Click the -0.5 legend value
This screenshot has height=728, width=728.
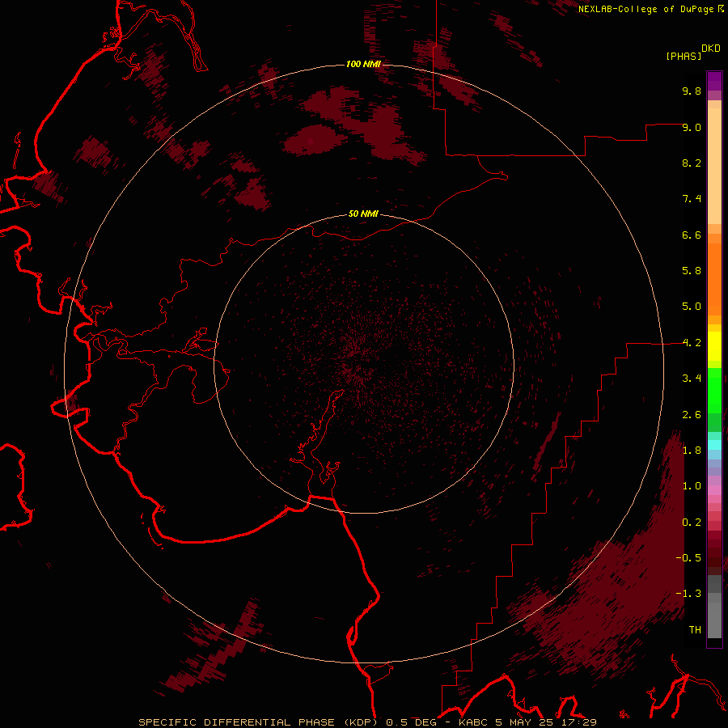688,558
